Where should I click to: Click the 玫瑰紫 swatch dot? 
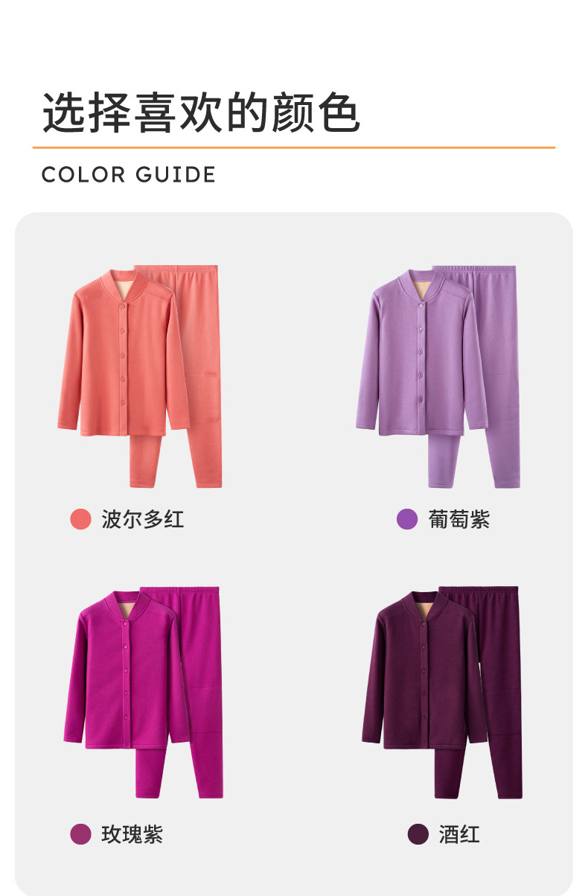80,833
